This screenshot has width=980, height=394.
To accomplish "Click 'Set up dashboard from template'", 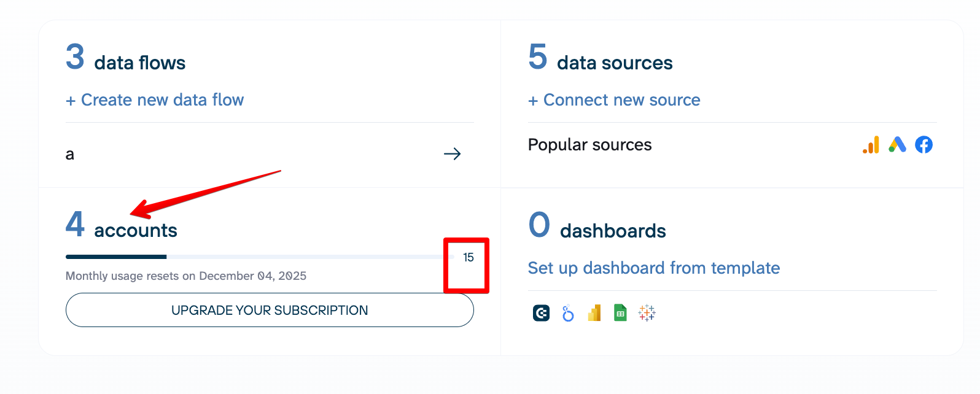I will pyautogui.click(x=654, y=268).
